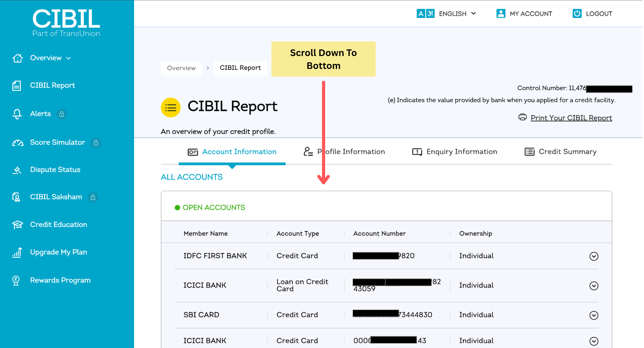Click MY ACCOUNT link
644x348 pixels.
pyautogui.click(x=531, y=14)
